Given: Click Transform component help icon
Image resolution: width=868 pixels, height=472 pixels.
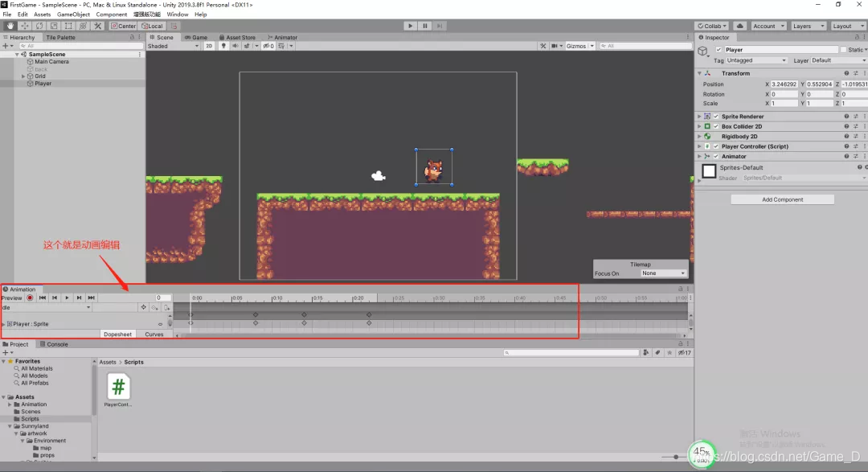Looking at the screenshot, I should [846, 73].
